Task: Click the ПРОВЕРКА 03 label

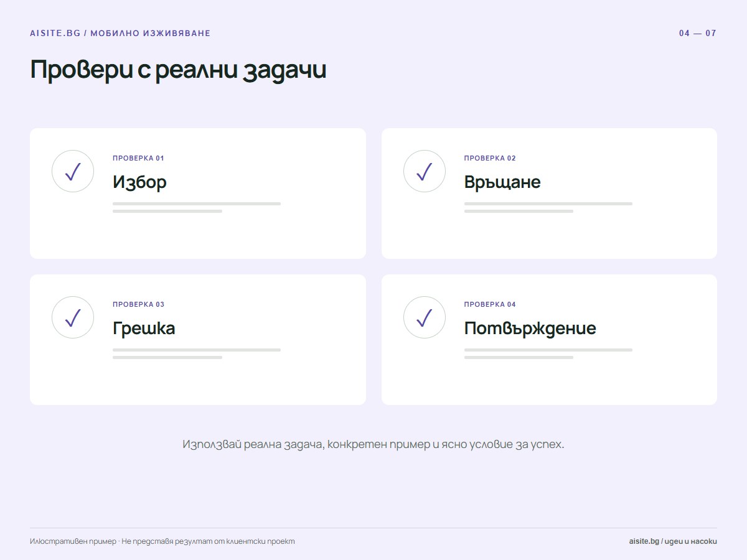Action: click(x=138, y=304)
